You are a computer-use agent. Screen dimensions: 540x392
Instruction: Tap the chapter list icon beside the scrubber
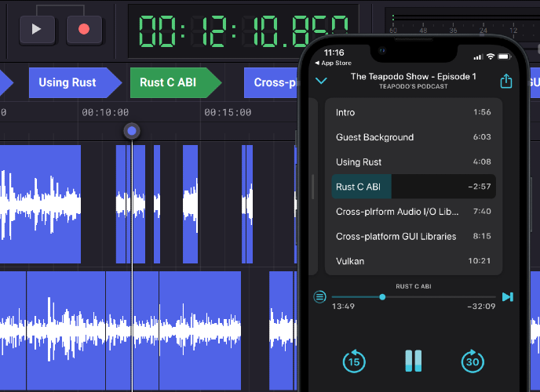tap(319, 296)
